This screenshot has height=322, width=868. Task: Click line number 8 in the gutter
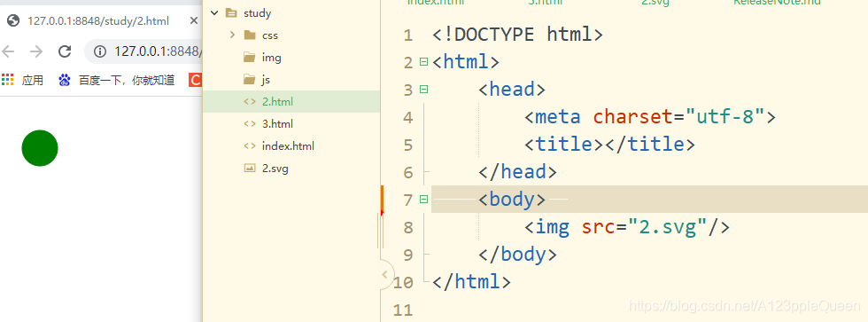[x=408, y=227]
